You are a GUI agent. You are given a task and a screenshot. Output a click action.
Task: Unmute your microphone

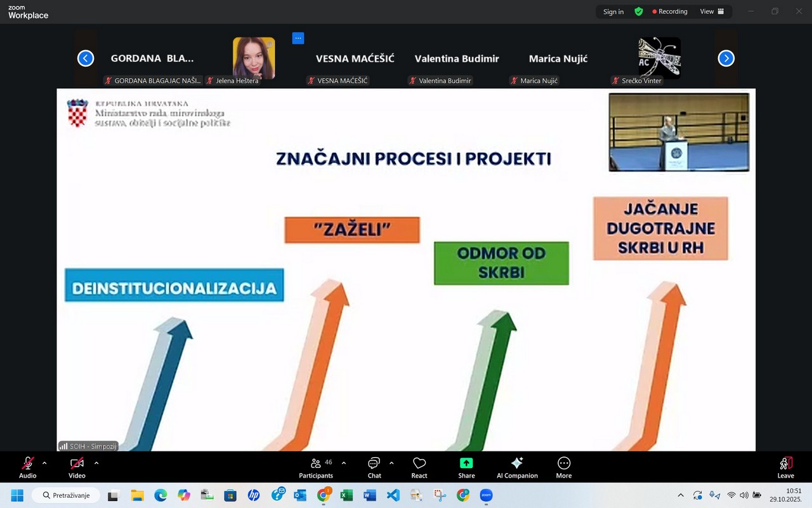point(27,464)
